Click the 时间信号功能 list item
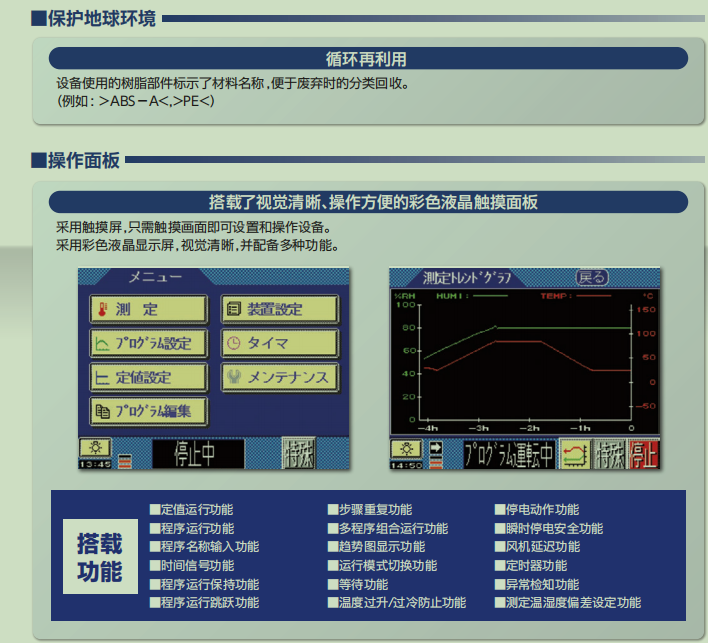This screenshot has width=708, height=643. point(192,565)
